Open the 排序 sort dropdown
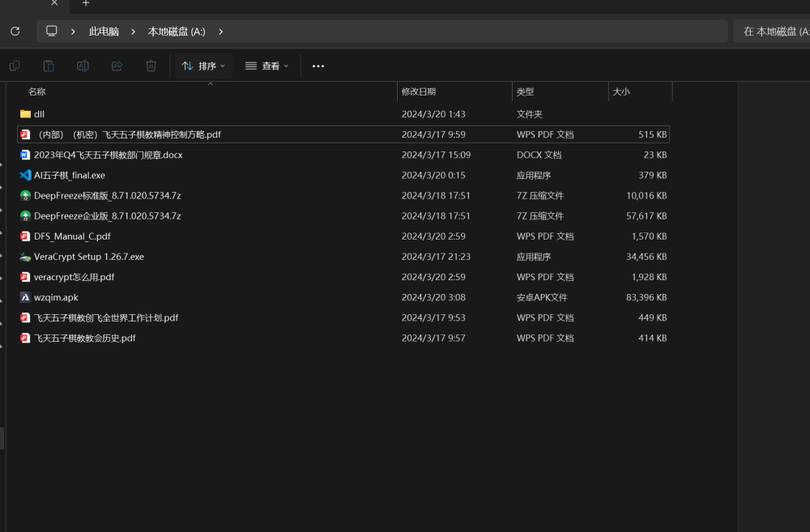The height and width of the screenshot is (532, 810). click(203, 66)
